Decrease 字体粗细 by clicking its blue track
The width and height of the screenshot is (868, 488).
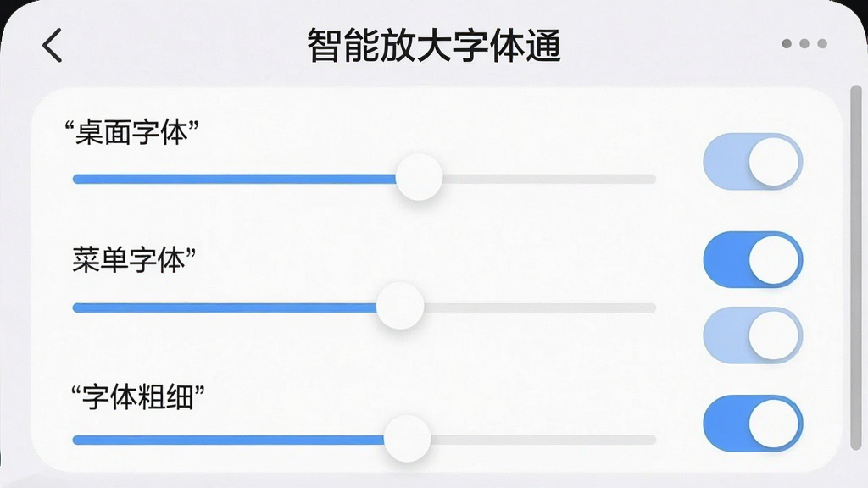[229, 440]
